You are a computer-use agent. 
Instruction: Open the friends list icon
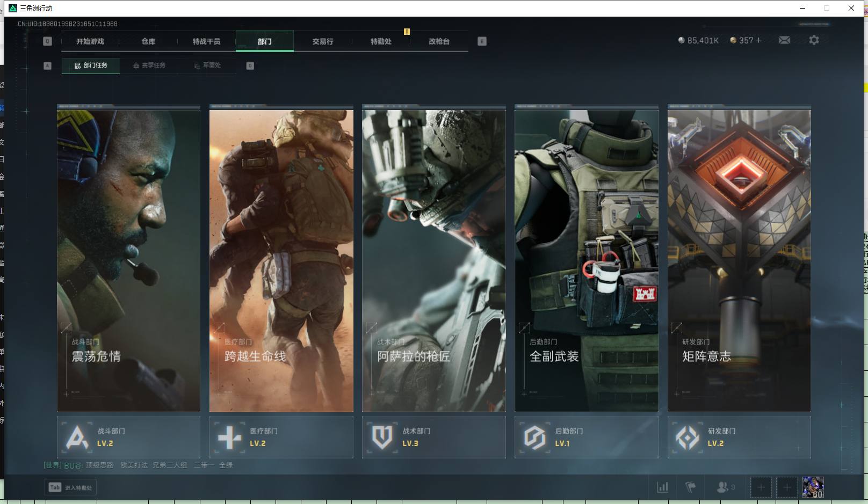723,487
